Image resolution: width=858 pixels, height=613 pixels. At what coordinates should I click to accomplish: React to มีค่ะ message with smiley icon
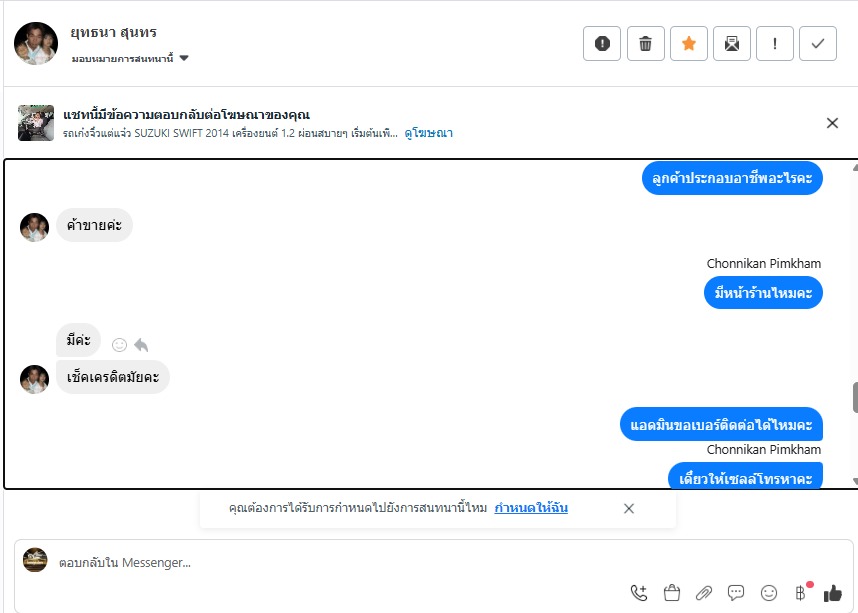pyautogui.click(x=119, y=345)
